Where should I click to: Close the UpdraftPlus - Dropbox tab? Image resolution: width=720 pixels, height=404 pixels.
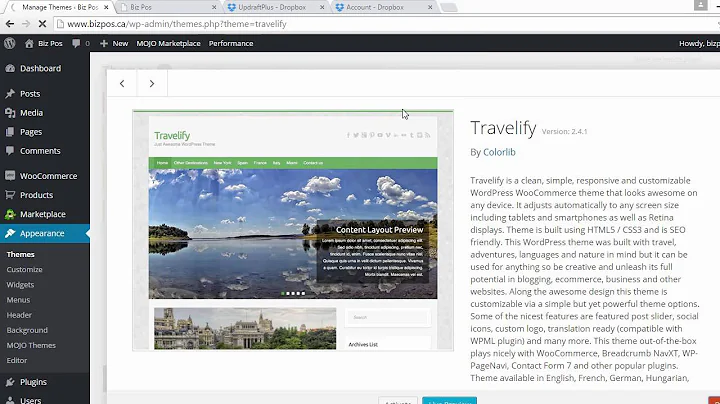(x=322, y=7)
